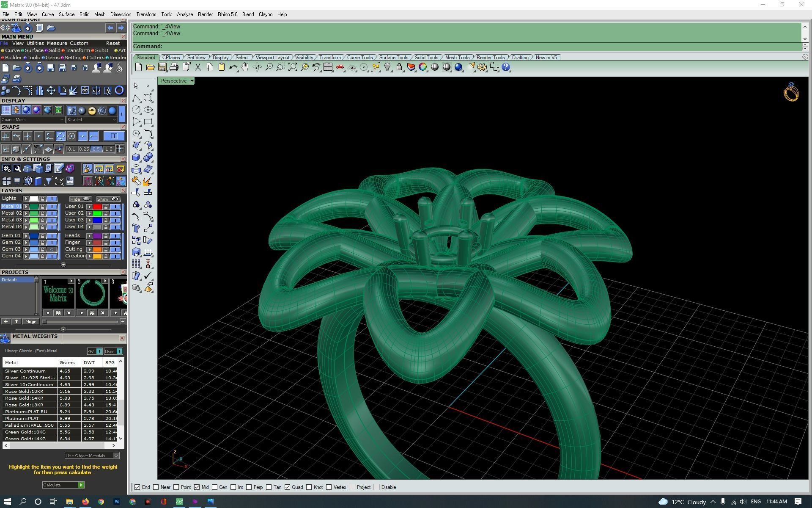Expand the Metal 01 layer arrow

pyautogui.click(x=26, y=207)
